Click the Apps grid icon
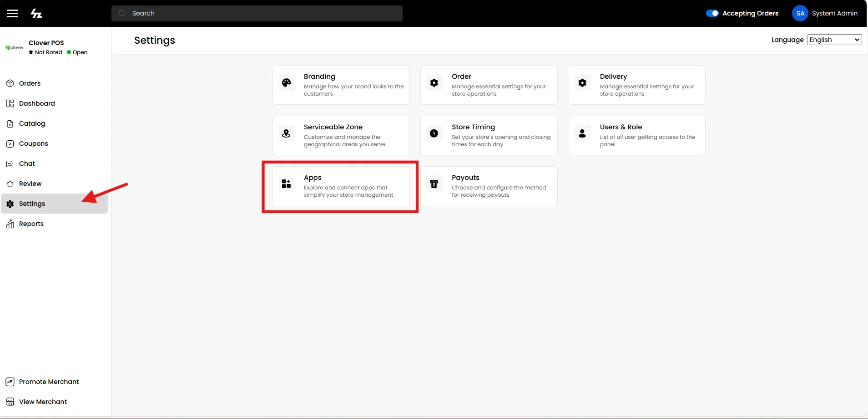The image size is (868, 419). 286,184
